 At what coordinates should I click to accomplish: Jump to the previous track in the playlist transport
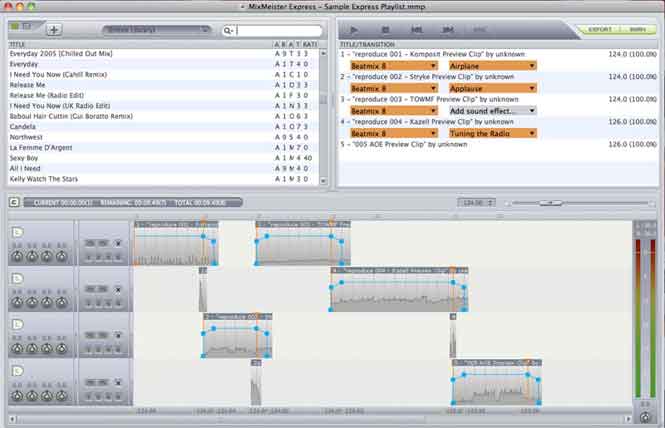tap(417, 30)
